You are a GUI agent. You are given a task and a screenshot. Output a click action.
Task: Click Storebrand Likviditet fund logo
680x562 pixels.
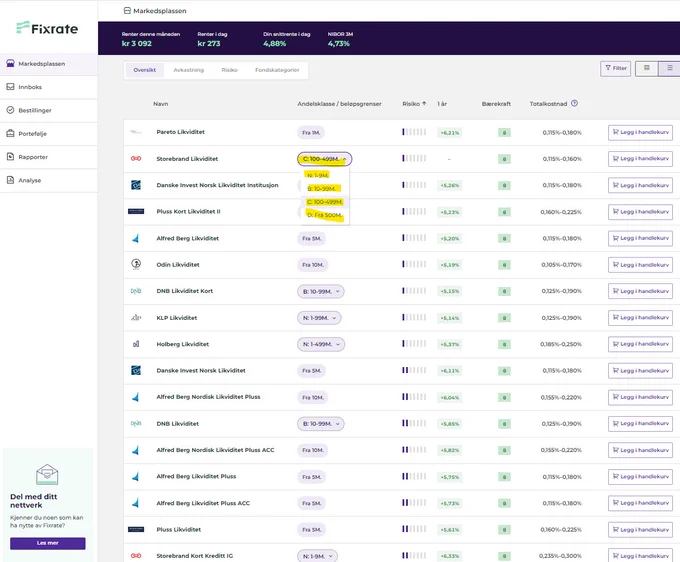pos(136,159)
